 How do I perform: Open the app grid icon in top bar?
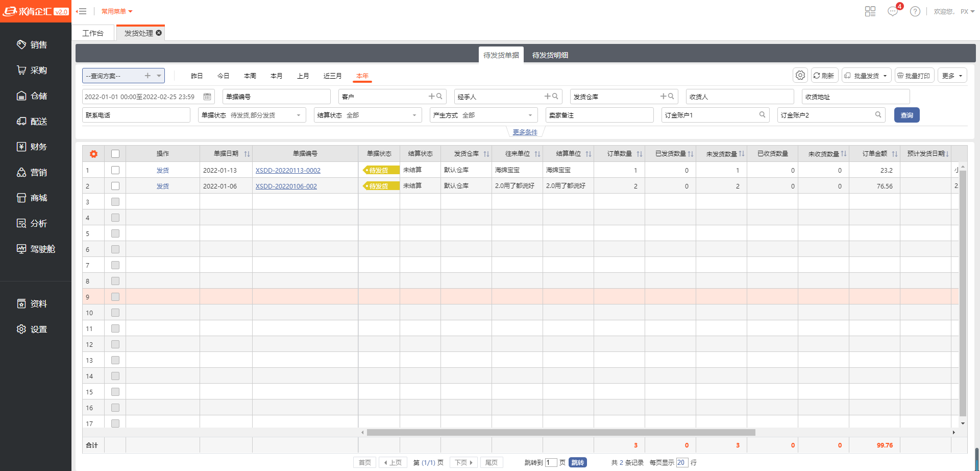pyautogui.click(x=870, y=11)
